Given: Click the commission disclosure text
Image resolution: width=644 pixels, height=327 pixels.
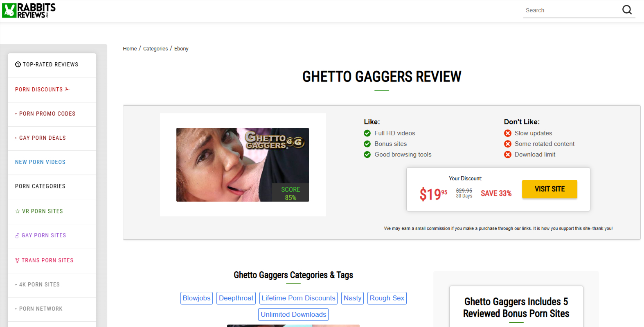Looking at the screenshot, I should click(x=498, y=229).
